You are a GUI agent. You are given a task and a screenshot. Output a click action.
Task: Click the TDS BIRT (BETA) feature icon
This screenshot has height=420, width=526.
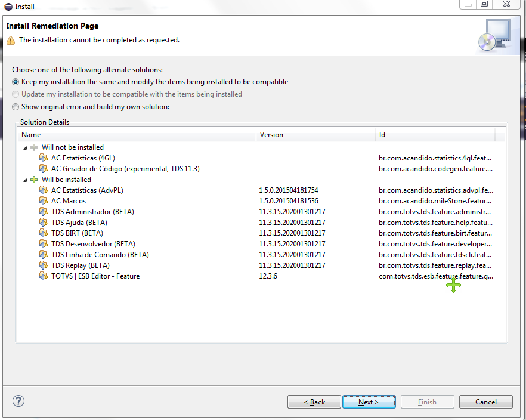(x=44, y=233)
